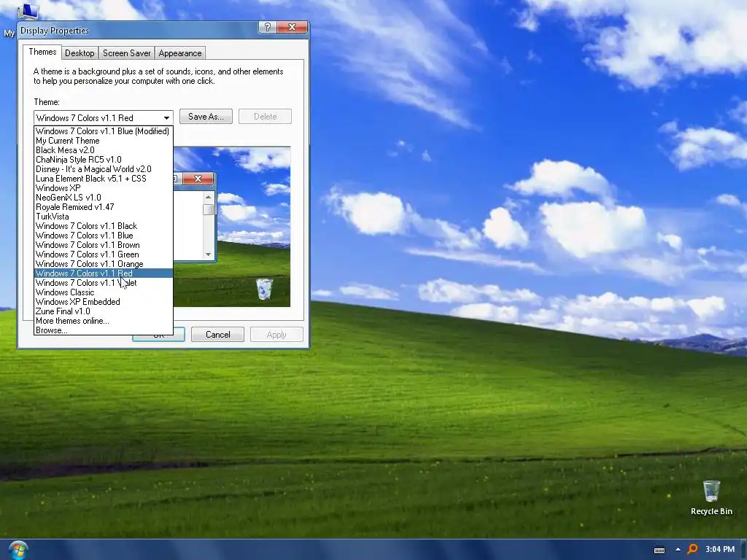Select Windows 7 Colors v1.1 Blue
Viewport: 747px width, 560px height.
[104, 236]
